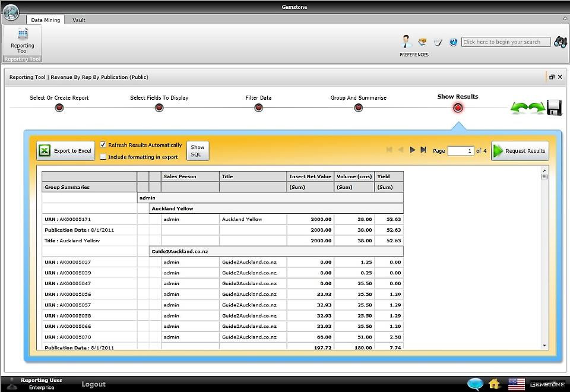Click the Group Summaries header cell
The width and height of the screenshot is (570, 392).
tap(90, 187)
